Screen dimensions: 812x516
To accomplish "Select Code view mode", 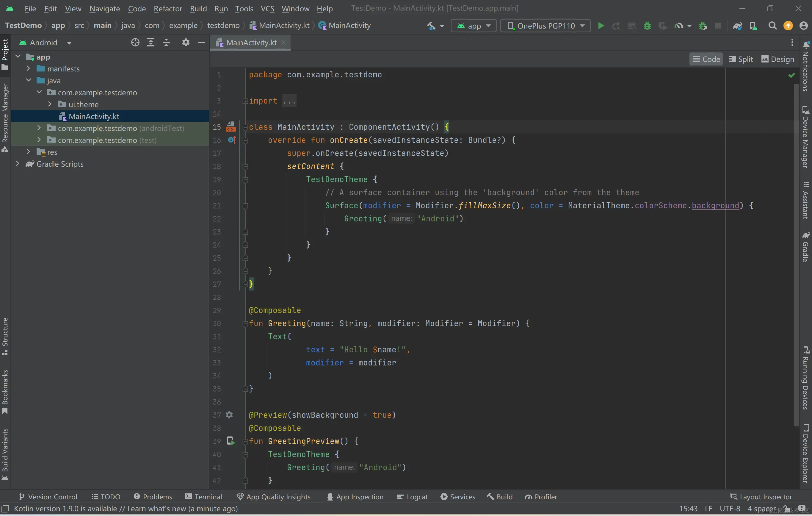I will [706, 60].
